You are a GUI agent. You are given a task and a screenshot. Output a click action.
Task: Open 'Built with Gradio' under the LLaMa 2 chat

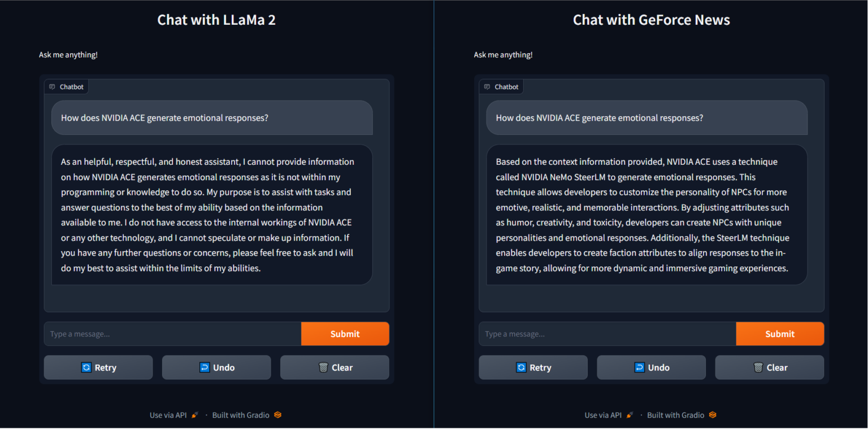click(241, 414)
